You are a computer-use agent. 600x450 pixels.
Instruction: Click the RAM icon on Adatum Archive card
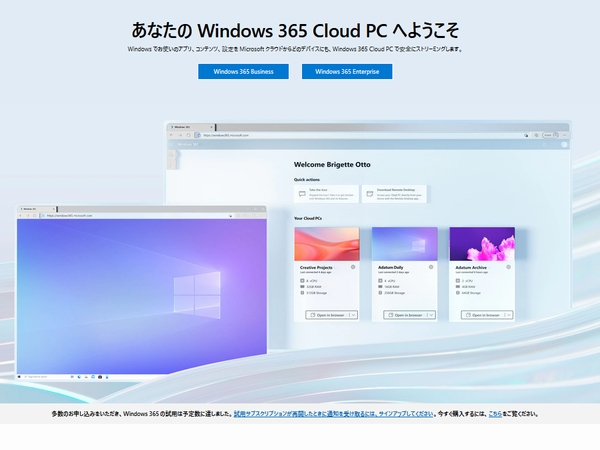pos(458,287)
